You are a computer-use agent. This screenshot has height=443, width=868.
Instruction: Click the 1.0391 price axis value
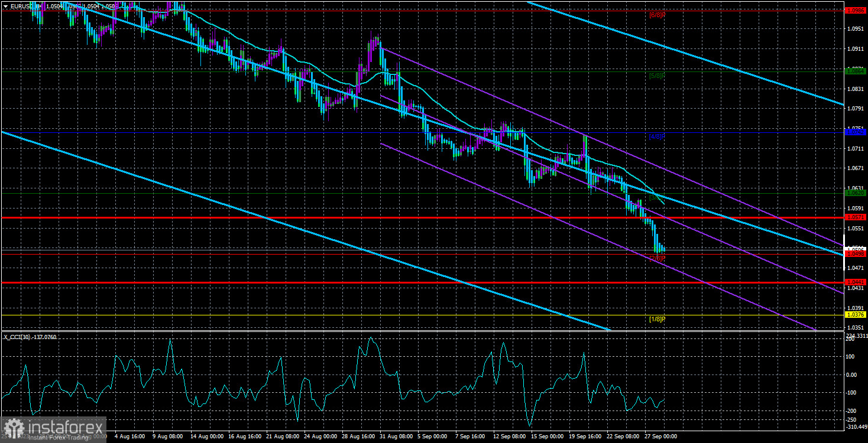856,308
